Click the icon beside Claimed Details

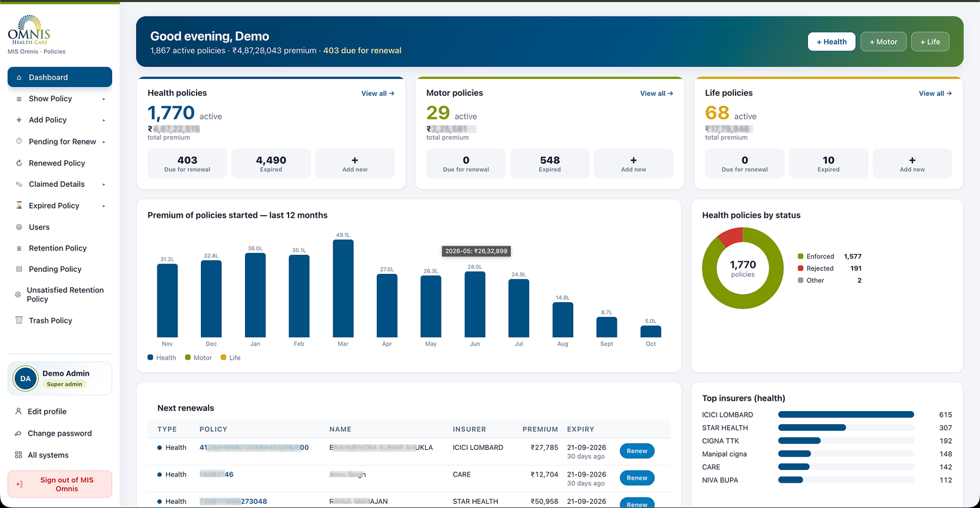click(19, 184)
